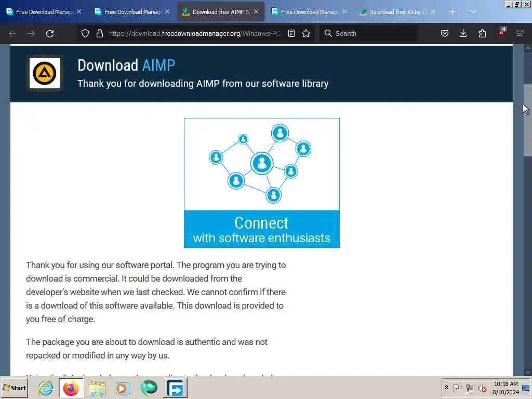
Task: View site security padlock info
Action: (x=99, y=33)
